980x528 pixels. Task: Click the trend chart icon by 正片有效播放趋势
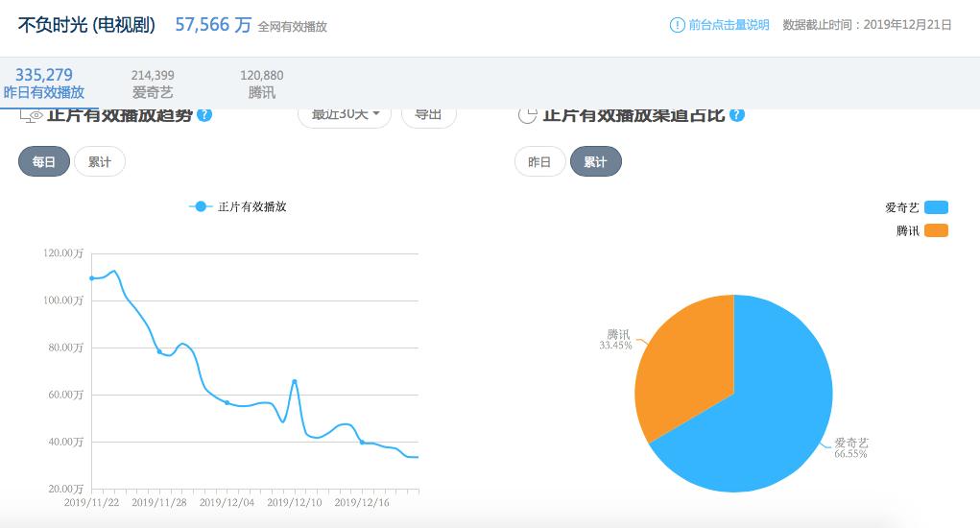32,115
